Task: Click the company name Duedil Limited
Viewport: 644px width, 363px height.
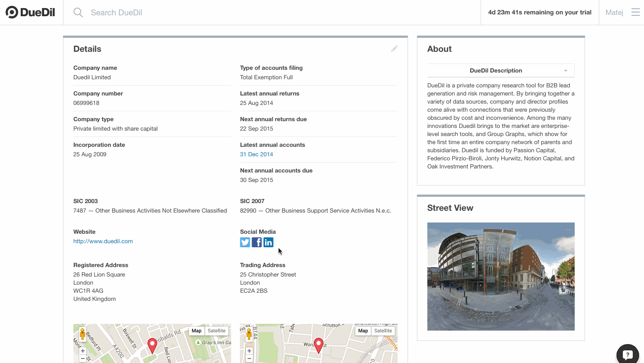Action: [x=92, y=77]
